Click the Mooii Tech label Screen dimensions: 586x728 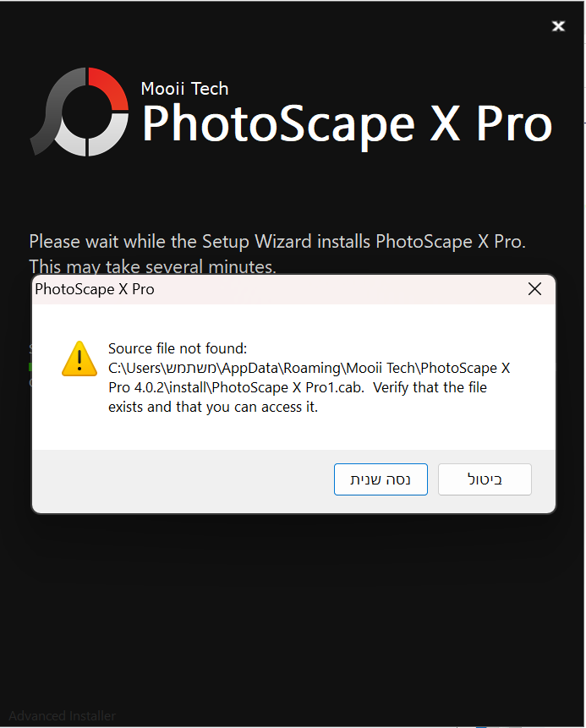pyautogui.click(x=184, y=88)
